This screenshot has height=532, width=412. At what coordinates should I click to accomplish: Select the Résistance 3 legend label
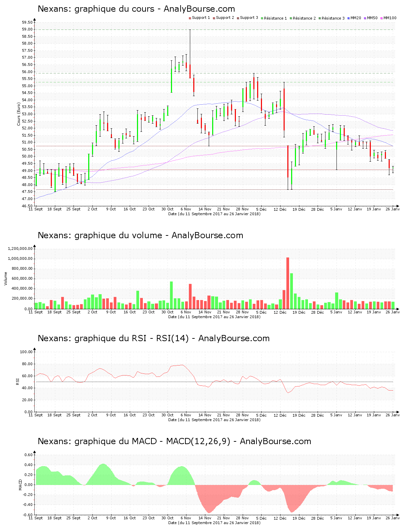pos(333,18)
